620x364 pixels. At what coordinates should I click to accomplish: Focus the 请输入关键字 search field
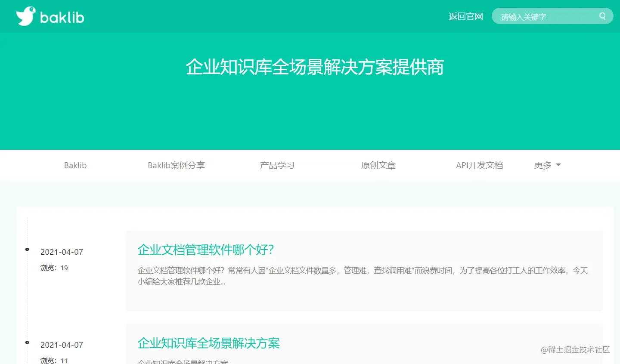click(x=552, y=16)
